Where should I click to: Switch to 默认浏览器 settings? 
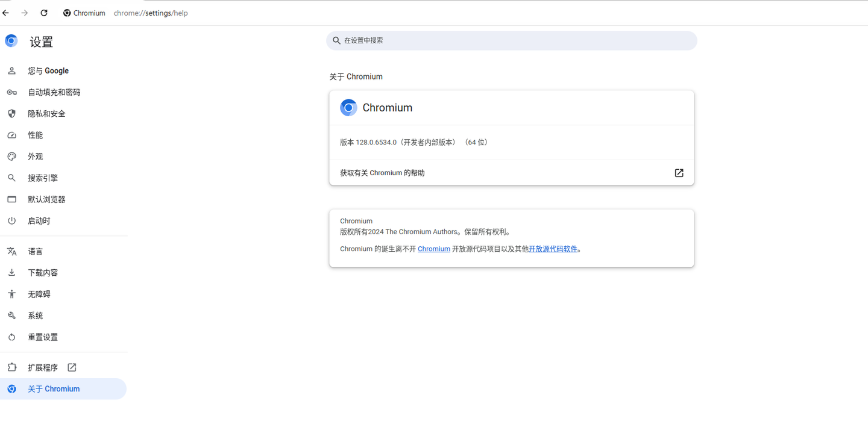click(46, 199)
